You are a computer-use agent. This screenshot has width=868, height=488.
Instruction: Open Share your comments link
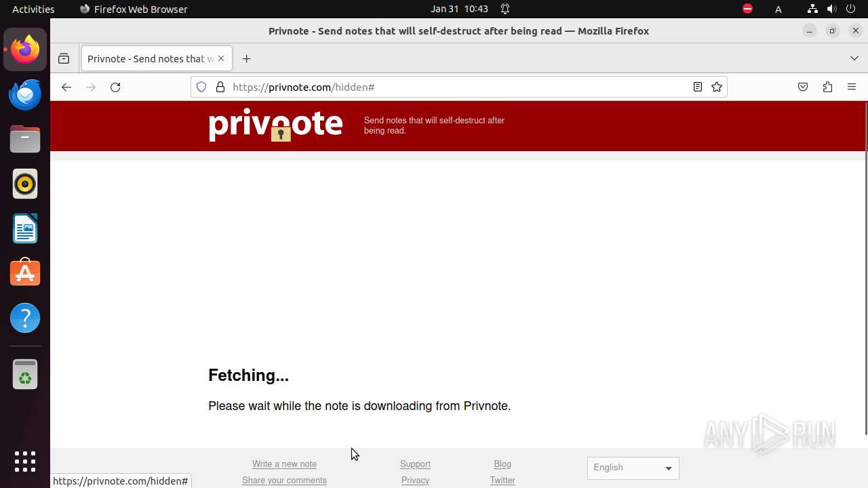tap(284, 481)
